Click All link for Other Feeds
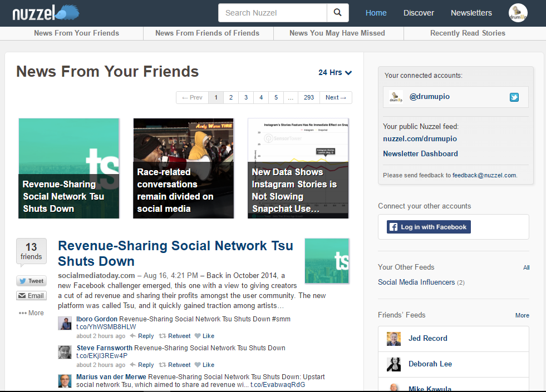Screen dimensions: 546x392 [x=526, y=267]
